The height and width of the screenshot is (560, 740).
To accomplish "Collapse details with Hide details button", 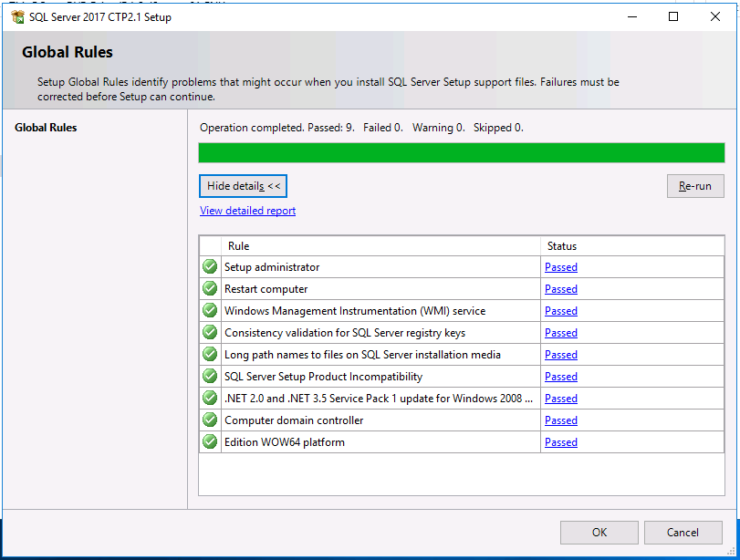I will click(x=243, y=186).
